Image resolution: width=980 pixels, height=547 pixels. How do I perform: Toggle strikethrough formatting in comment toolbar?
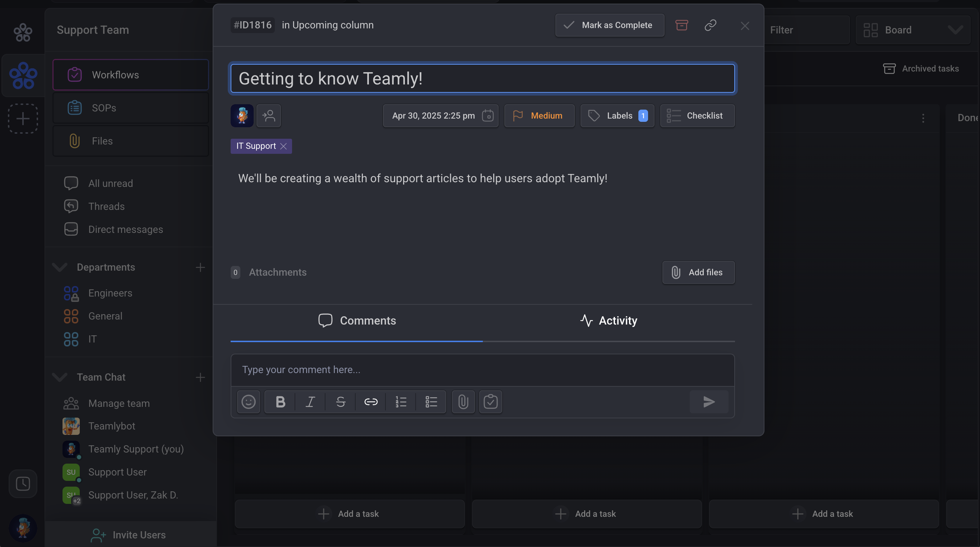[x=341, y=401]
